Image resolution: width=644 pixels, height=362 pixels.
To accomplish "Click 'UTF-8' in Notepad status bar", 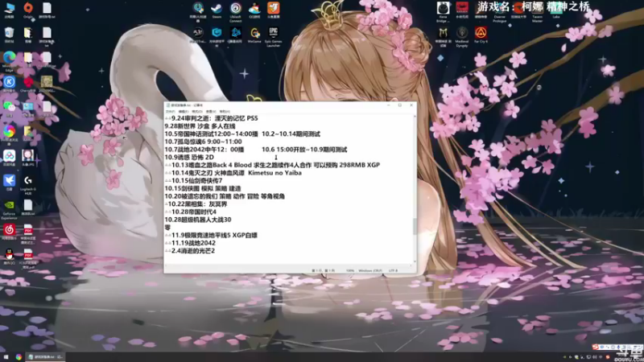I will pyautogui.click(x=393, y=270).
